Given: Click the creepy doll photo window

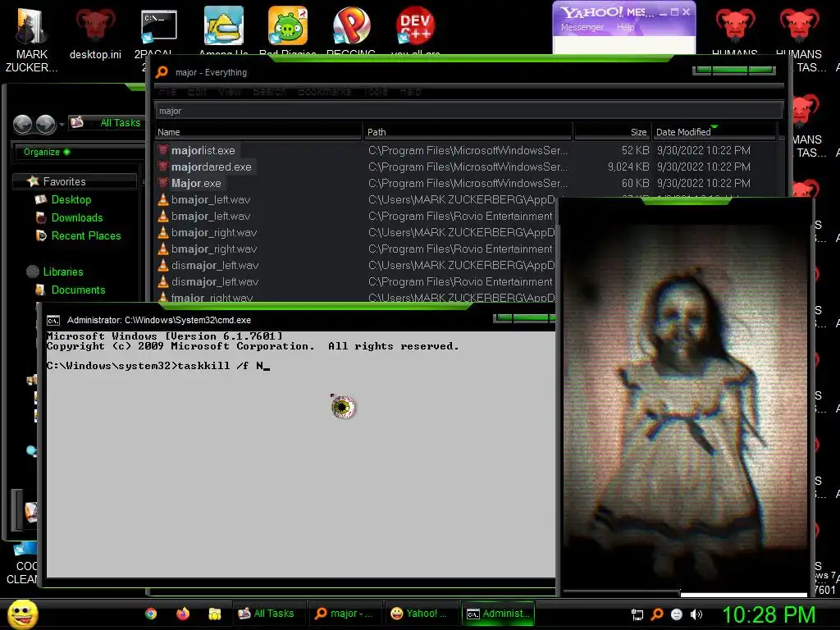Looking at the screenshot, I should (686, 396).
